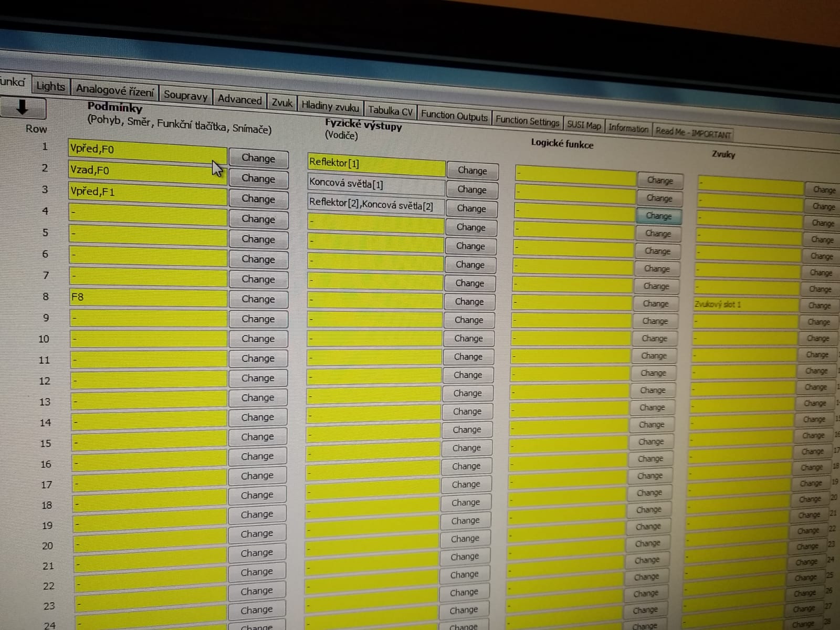Click Change next to Vpřed,F0 condition
The width and height of the screenshot is (840, 630).
258,159
